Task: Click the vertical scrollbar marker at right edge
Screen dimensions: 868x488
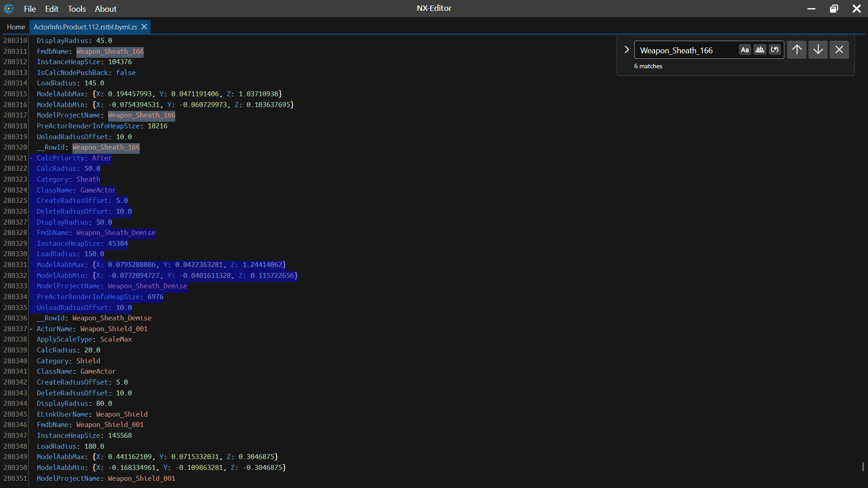Action: [x=863, y=466]
